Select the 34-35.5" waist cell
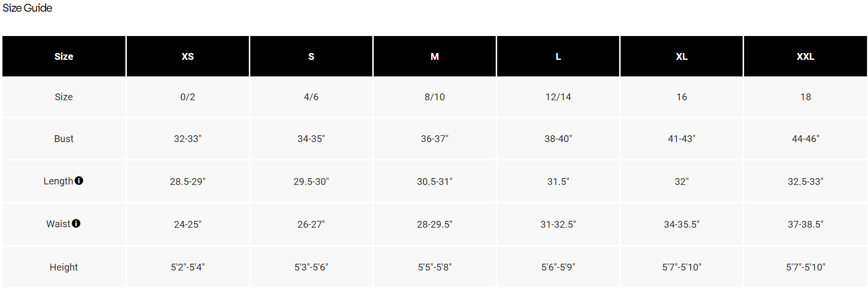 [x=681, y=224]
